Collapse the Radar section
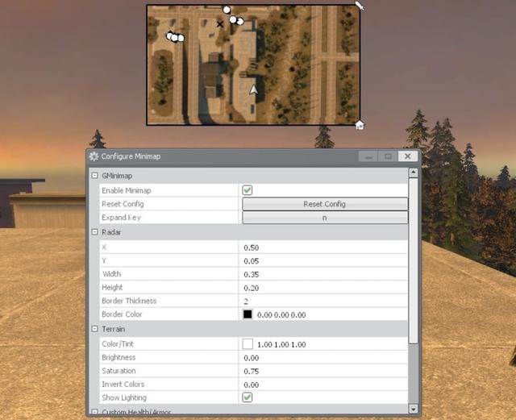 pyautogui.click(x=94, y=232)
